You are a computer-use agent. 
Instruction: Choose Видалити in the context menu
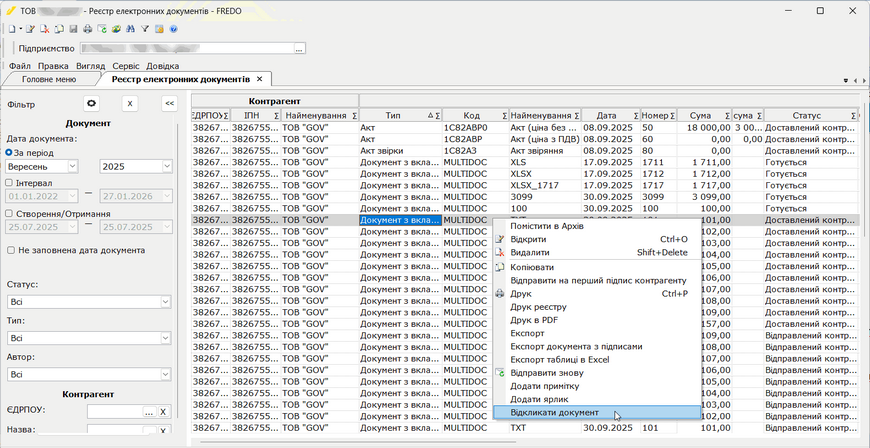[x=597, y=253]
